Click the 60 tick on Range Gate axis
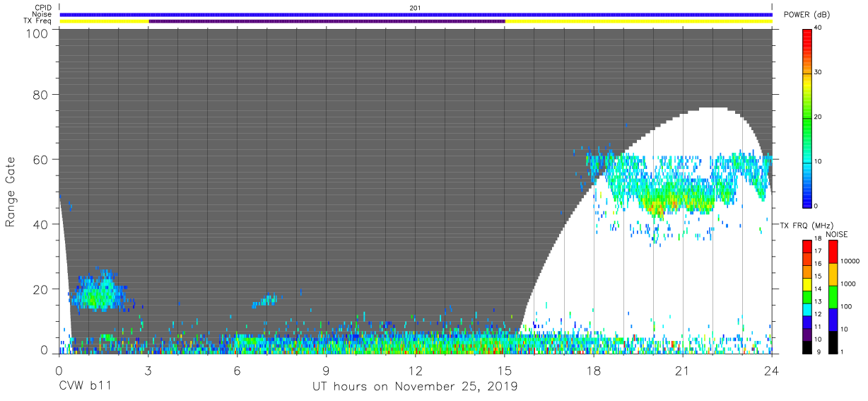The height and width of the screenshot is (401, 868). (x=41, y=159)
